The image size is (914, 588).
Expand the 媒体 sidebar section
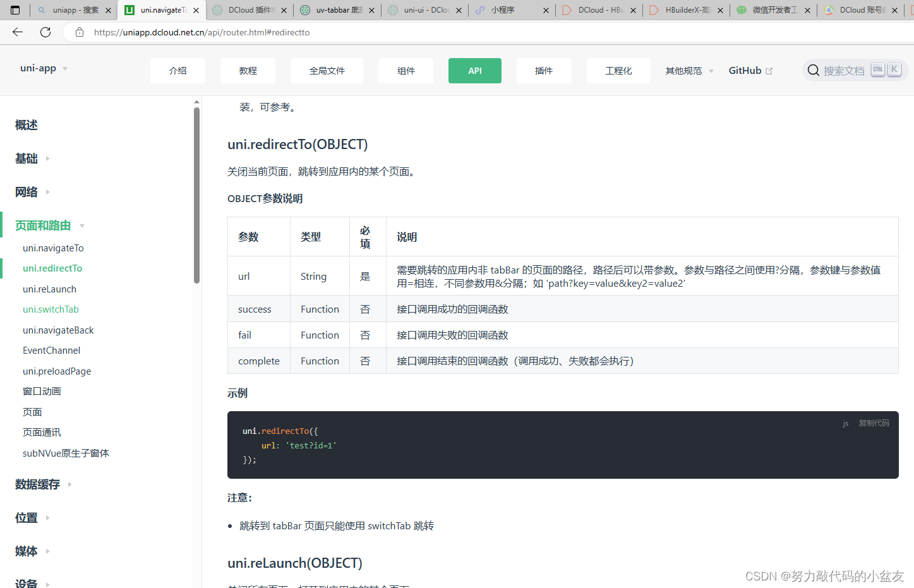47,551
